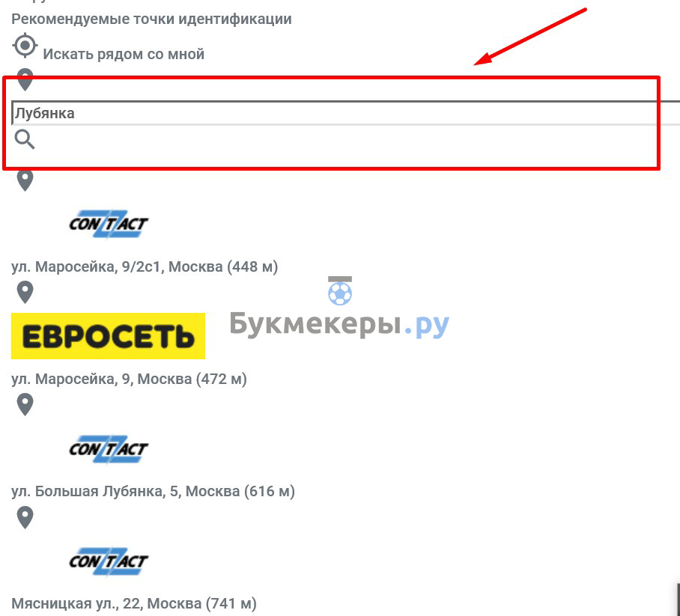
Task: Click the geolocation target icon
Action: coord(25,45)
